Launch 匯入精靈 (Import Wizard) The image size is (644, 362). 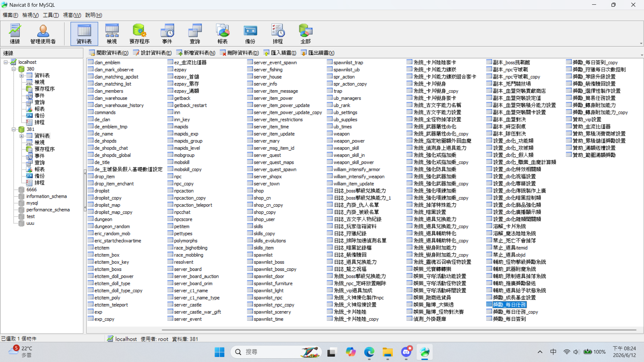tap(280, 53)
